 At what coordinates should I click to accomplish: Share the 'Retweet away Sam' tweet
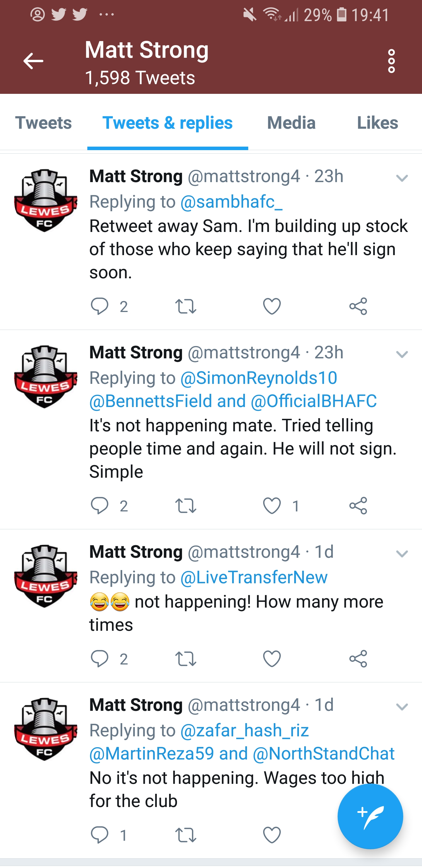coord(358,306)
